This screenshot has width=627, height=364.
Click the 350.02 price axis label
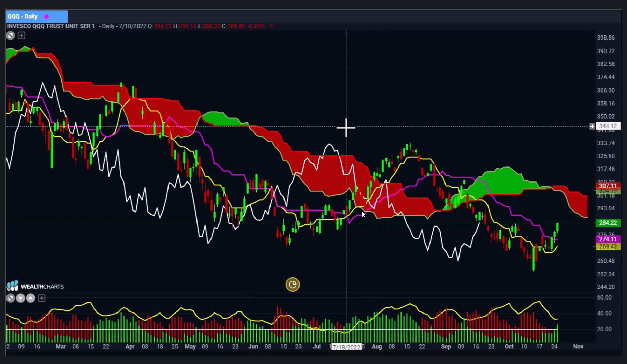[x=606, y=116]
